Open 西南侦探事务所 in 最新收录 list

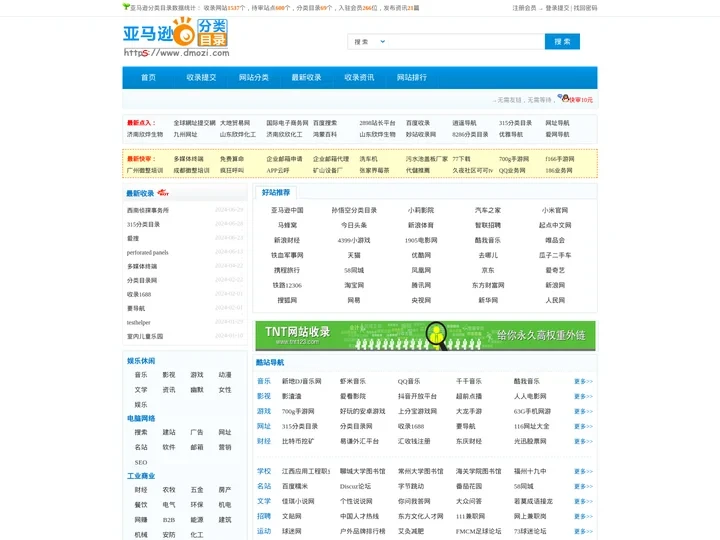coord(148,210)
